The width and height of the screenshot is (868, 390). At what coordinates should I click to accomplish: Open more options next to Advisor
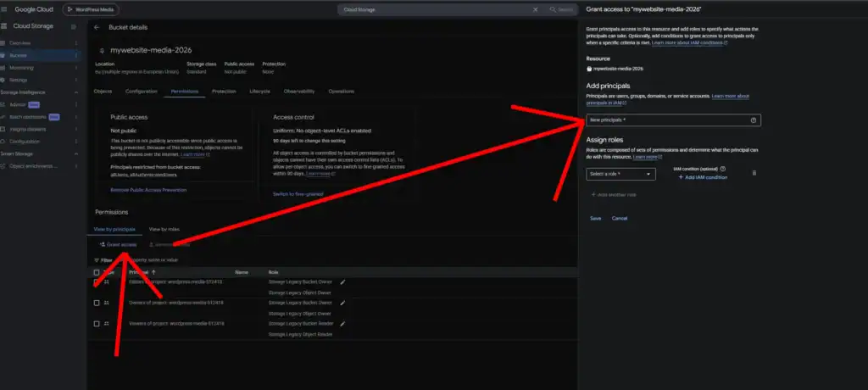pos(75,104)
